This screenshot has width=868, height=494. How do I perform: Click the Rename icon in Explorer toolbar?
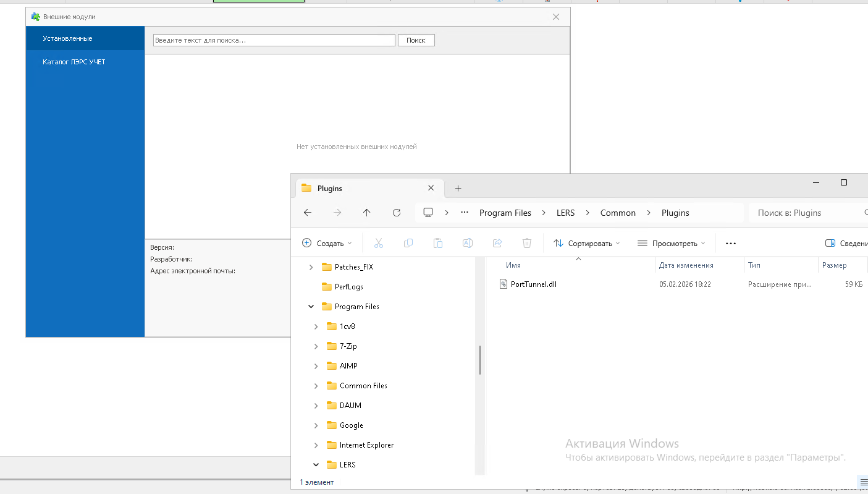[468, 244]
